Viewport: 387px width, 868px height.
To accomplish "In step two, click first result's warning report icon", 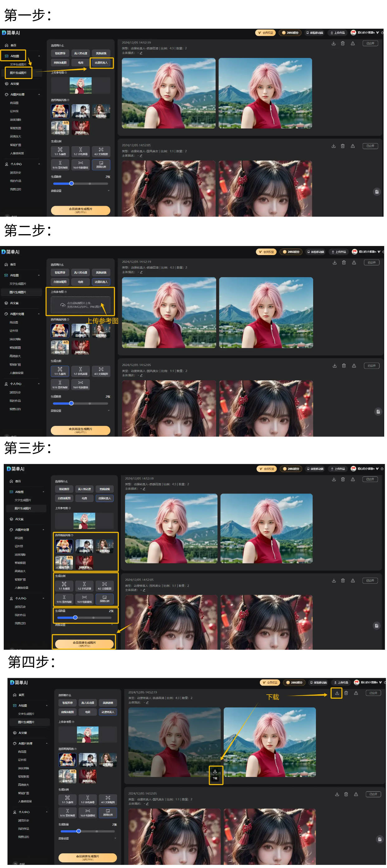I will (354, 263).
